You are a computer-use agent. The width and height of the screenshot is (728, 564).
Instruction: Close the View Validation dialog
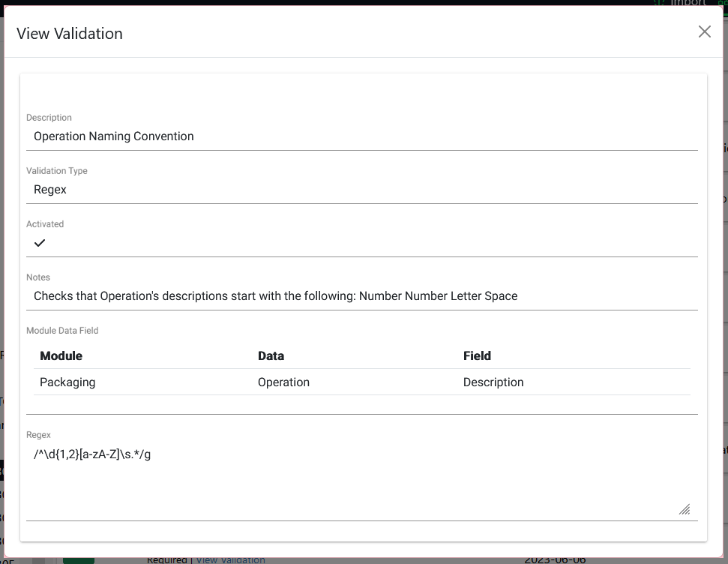704,31
